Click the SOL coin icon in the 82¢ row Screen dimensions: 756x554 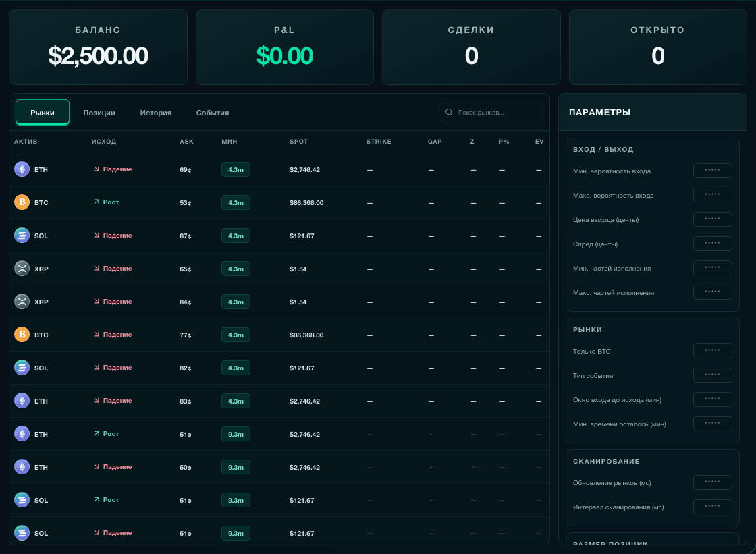pos(22,368)
